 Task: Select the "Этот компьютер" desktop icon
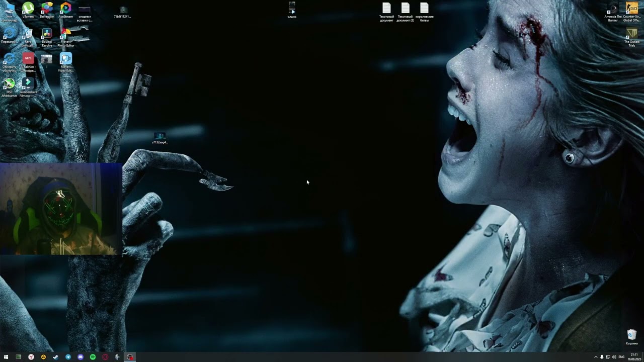click(9, 12)
